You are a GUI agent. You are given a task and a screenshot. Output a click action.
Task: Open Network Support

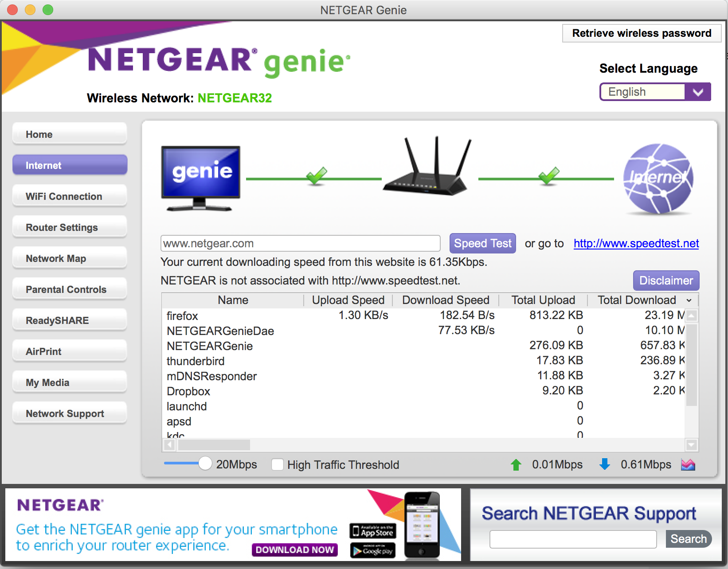click(70, 413)
